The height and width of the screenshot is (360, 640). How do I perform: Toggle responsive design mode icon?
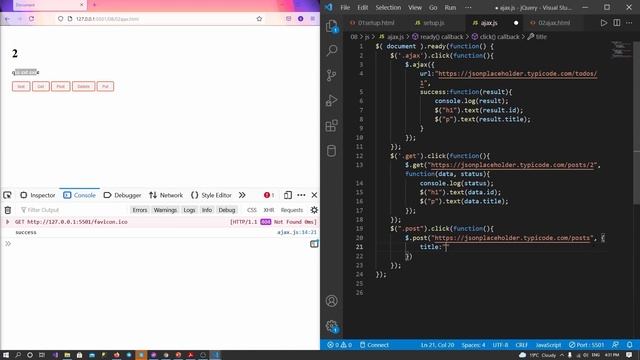point(288,195)
